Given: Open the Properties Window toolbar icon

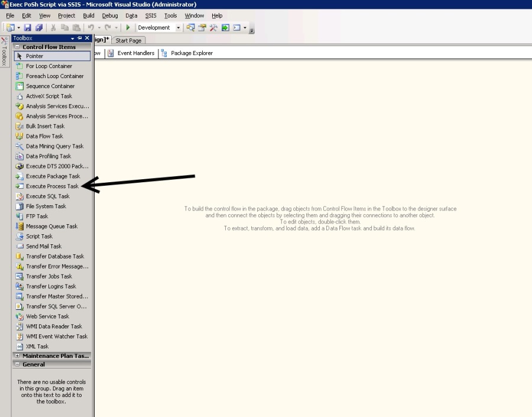Looking at the screenshot, I should [x=202, y=28].
